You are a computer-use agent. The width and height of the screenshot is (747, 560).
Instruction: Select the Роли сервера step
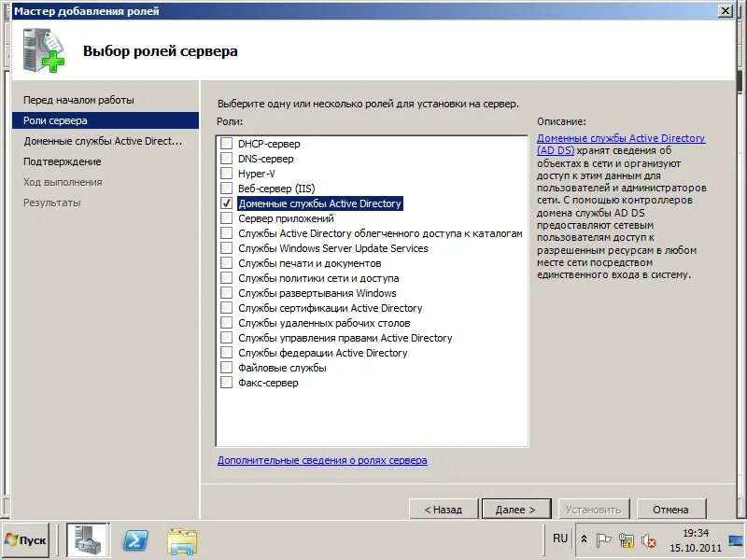(105, 120)
